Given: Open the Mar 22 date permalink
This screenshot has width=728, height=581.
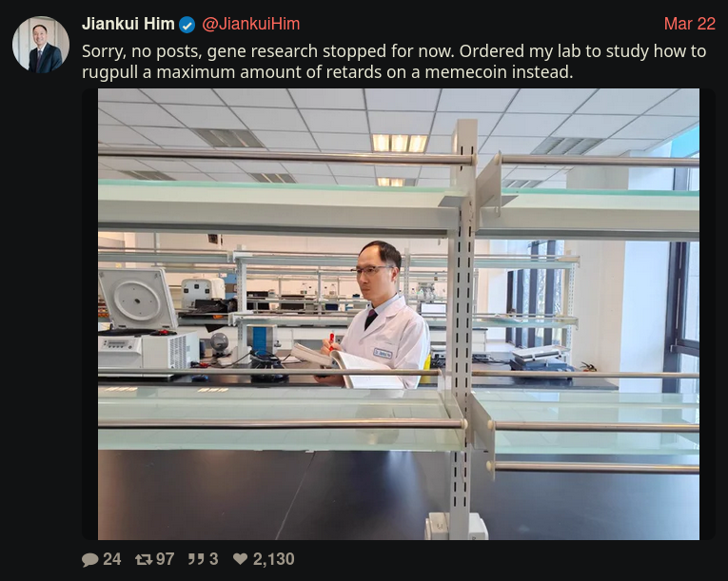Looking at the screenshot, I should [x=690, y=24].
